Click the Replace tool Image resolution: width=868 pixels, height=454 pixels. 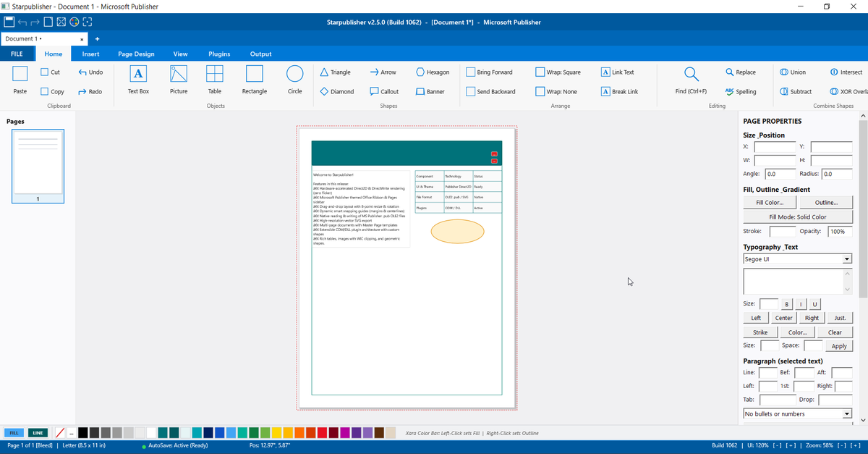[740, 72]
